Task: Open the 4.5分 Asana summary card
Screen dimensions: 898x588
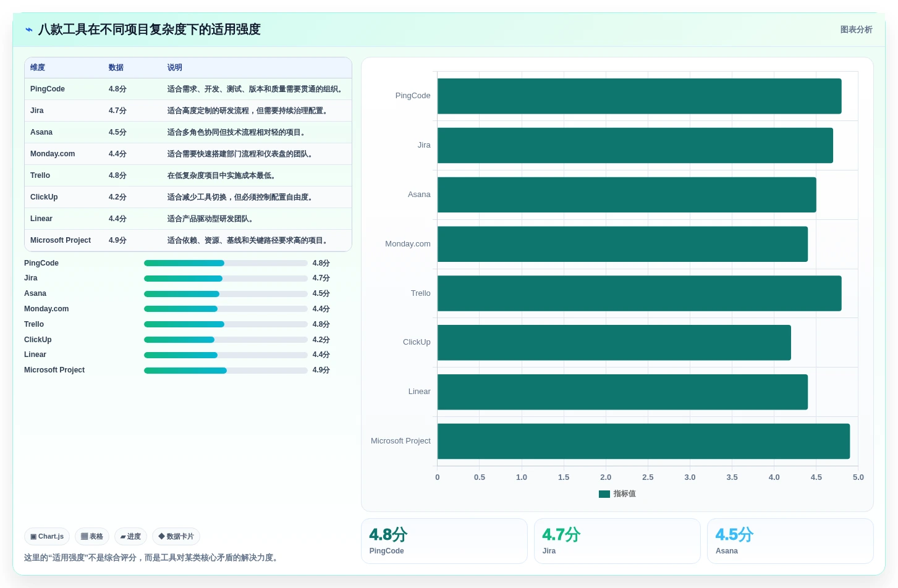Action: (790, 541)
